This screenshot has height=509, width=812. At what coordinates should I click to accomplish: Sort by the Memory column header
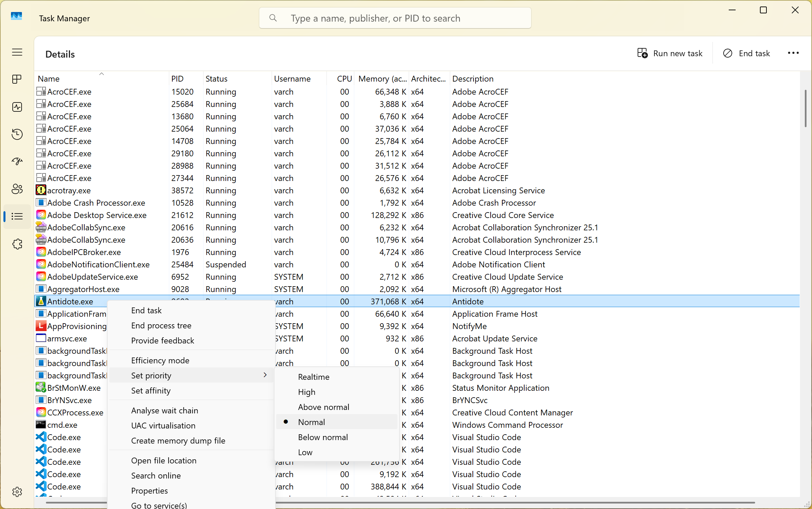tap(382, 78)
